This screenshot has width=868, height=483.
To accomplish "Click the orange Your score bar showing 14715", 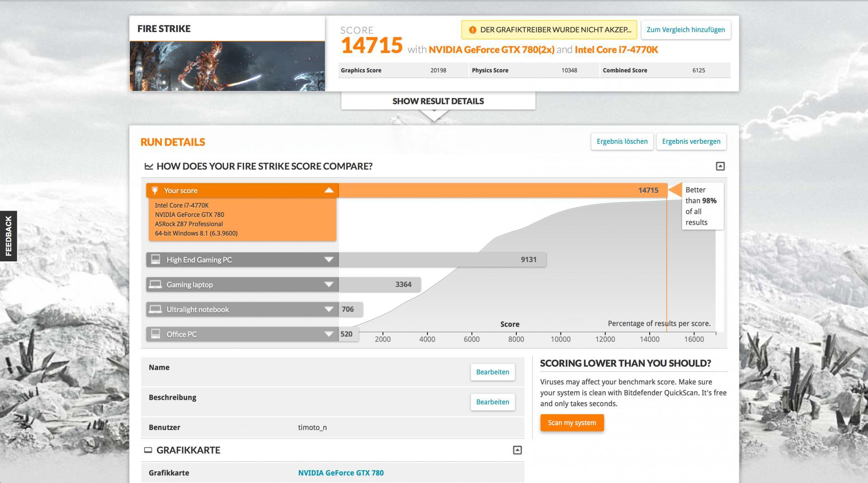I will coord(503,190).
